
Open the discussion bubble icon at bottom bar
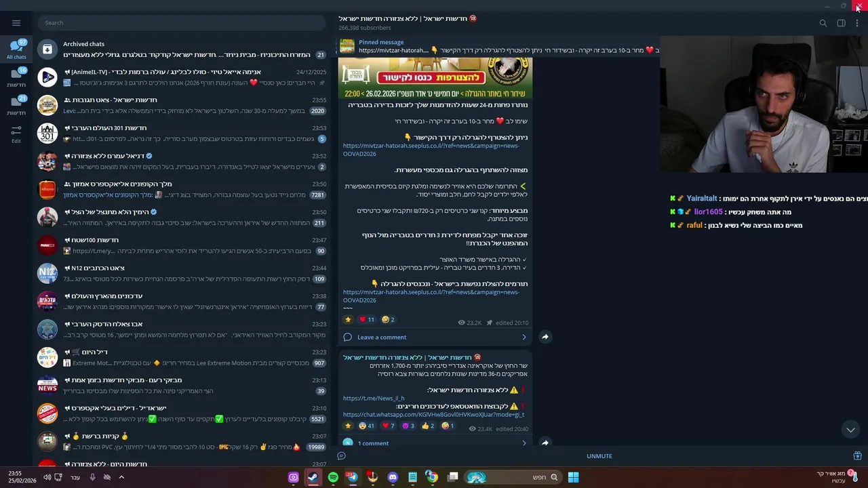342,456
